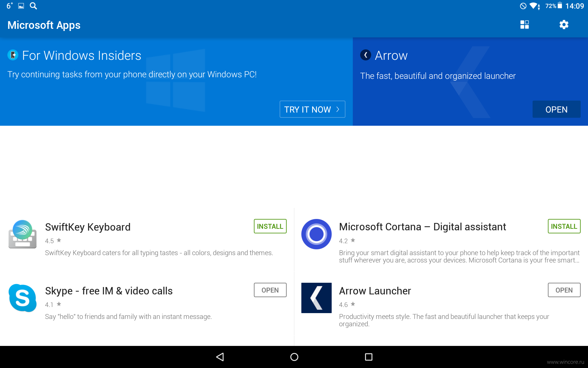588x368 pixels.
Task: Click 'Try continuing tasks from your phone' text
Action: 132,75
